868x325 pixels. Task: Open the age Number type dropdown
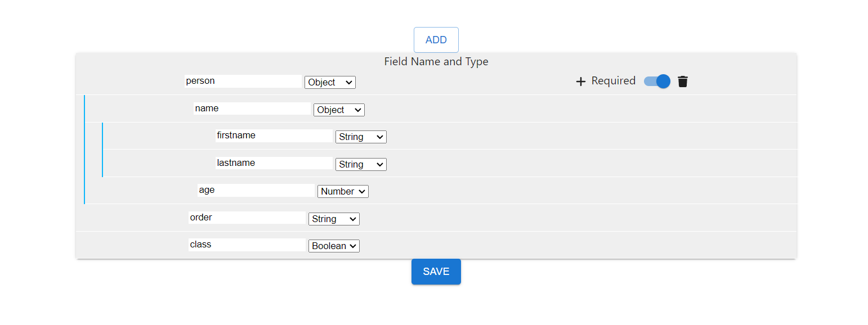coord(343,191)
